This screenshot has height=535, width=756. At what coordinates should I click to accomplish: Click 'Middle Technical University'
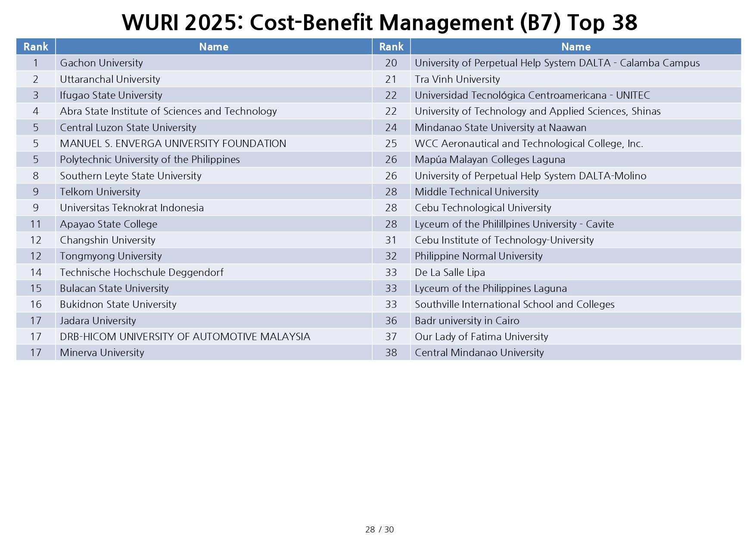(476, 192)
